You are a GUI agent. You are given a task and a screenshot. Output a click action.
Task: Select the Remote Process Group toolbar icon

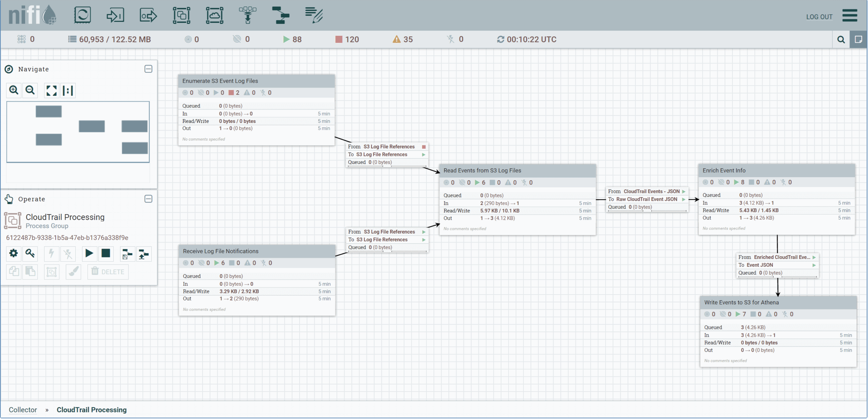pos(214,15)
